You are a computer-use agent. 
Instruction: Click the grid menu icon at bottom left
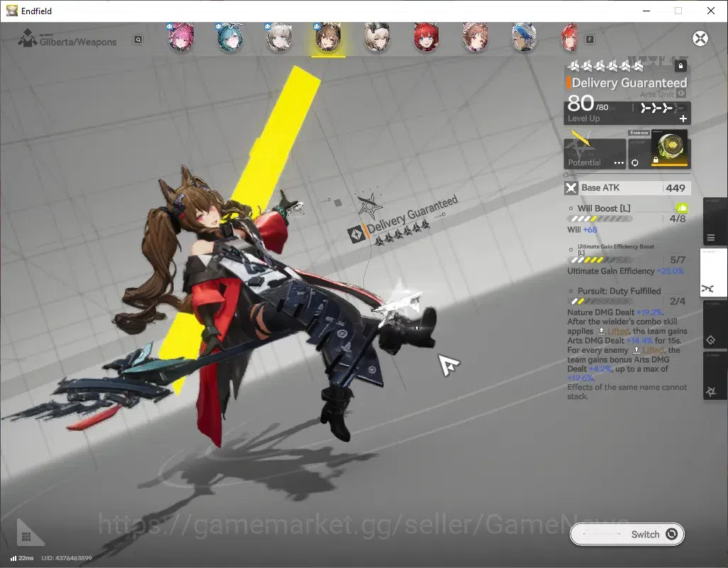[x=26, y=537]
